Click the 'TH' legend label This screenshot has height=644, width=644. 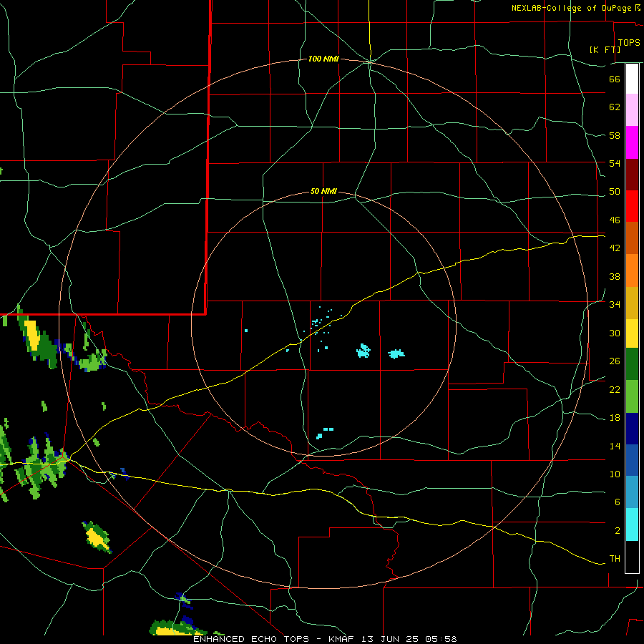coord(615,559)
